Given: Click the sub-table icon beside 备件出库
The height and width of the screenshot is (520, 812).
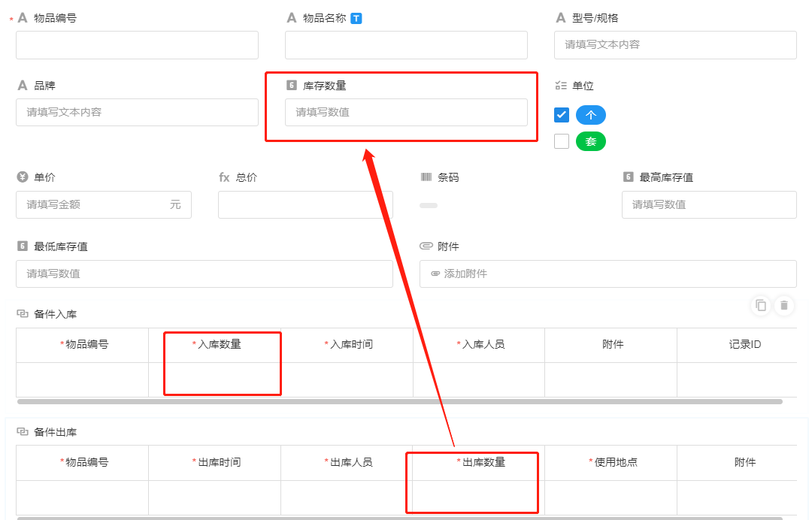Looking at the screenshot, I should point(23,432).
